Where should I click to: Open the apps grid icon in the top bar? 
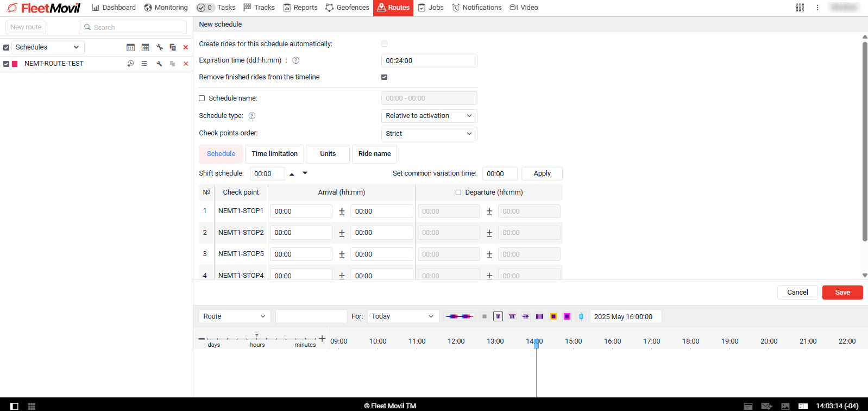click(x=800, y=8)
